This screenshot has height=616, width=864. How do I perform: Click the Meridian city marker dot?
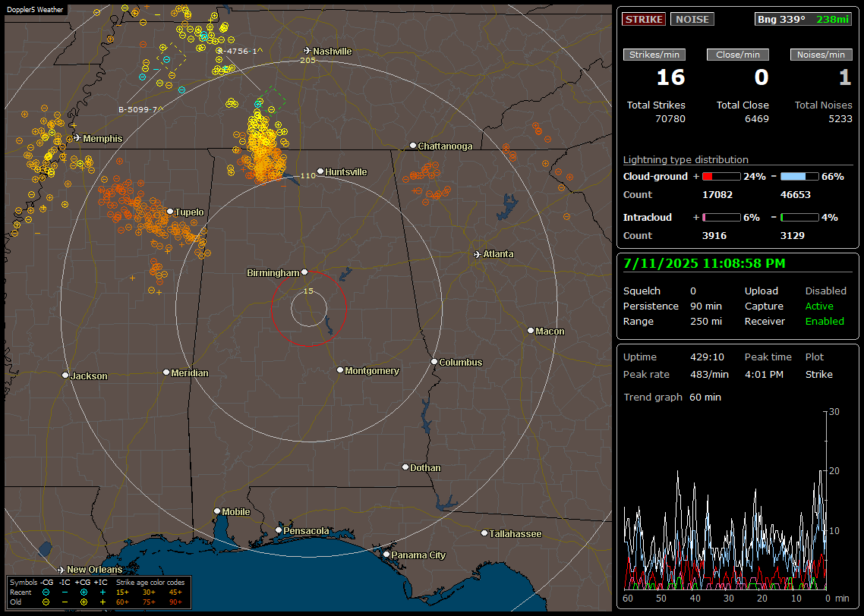point(166,372)
